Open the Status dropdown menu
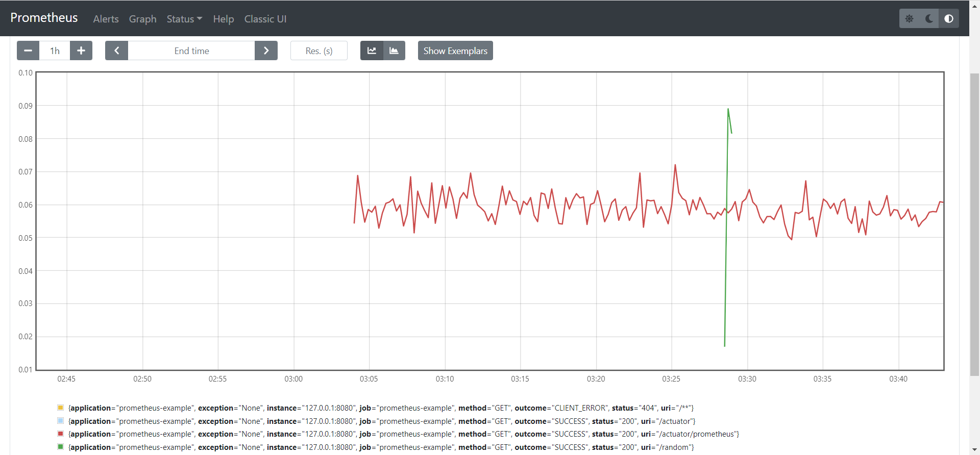Image resolution: width=980 pixels, height=455 pixels. pyautogui.click(x=184, y=19)
